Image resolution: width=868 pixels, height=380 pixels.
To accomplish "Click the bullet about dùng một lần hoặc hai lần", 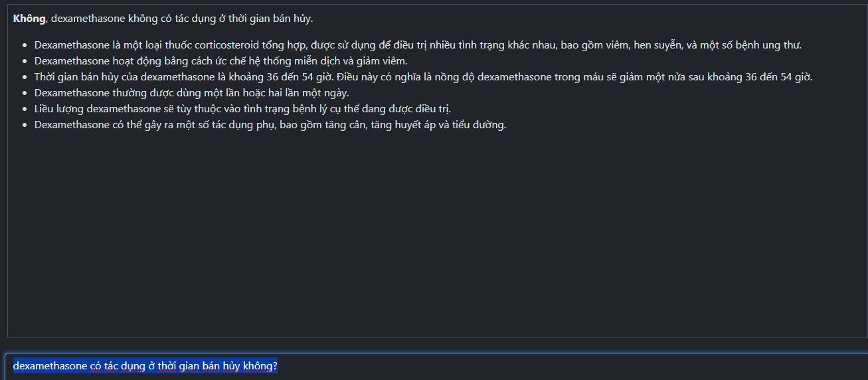I will point(191,93).
